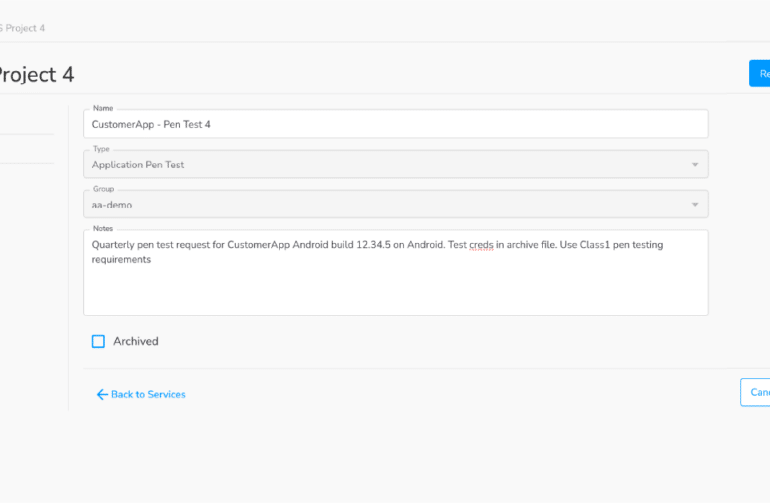This screenshot has width=770, height=503.
Task: Click the small Group label above the dropdown
Action: pos(103,189)
